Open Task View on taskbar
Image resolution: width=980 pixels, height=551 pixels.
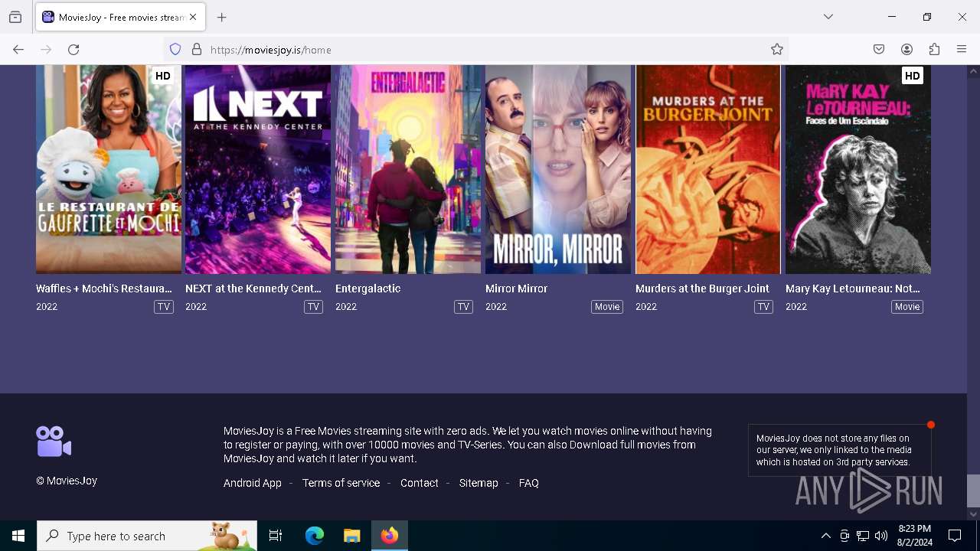tap(276, 536)
